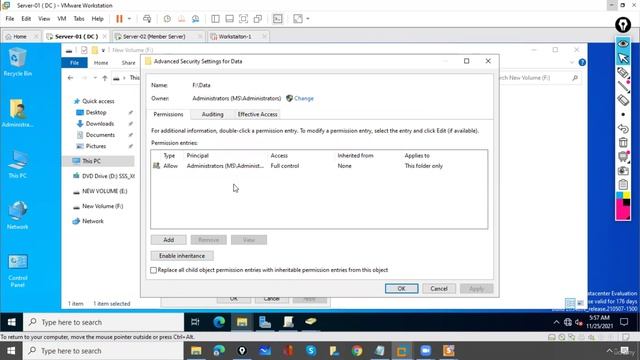Open Task View on VM taskbar

[195, 322]
